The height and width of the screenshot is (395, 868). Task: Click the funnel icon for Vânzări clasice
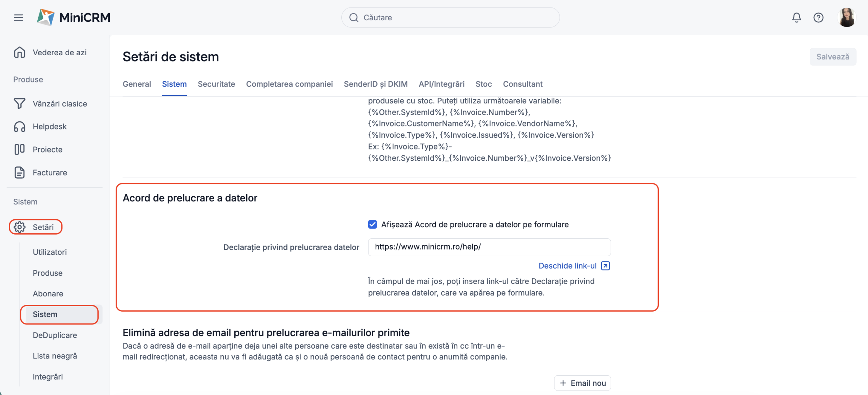[20, 104]
